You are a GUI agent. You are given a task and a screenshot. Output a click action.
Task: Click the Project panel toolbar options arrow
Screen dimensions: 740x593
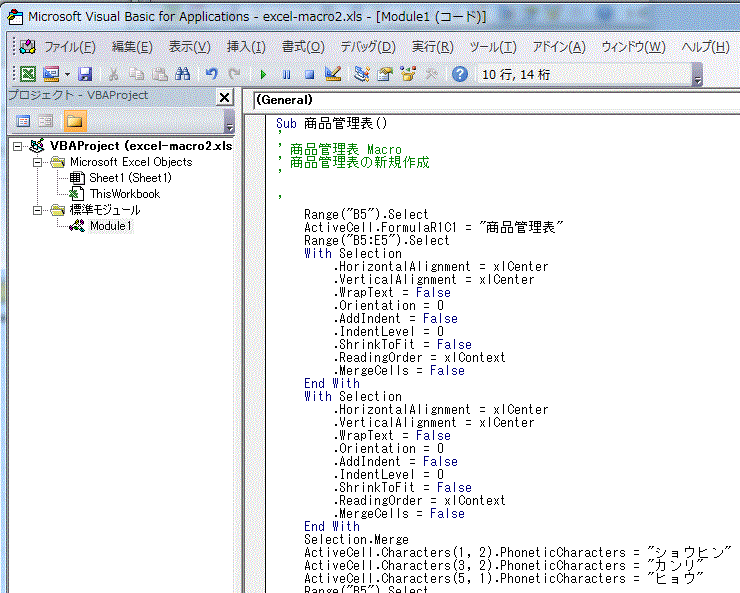pyautogui.click(x=229, y=121)
